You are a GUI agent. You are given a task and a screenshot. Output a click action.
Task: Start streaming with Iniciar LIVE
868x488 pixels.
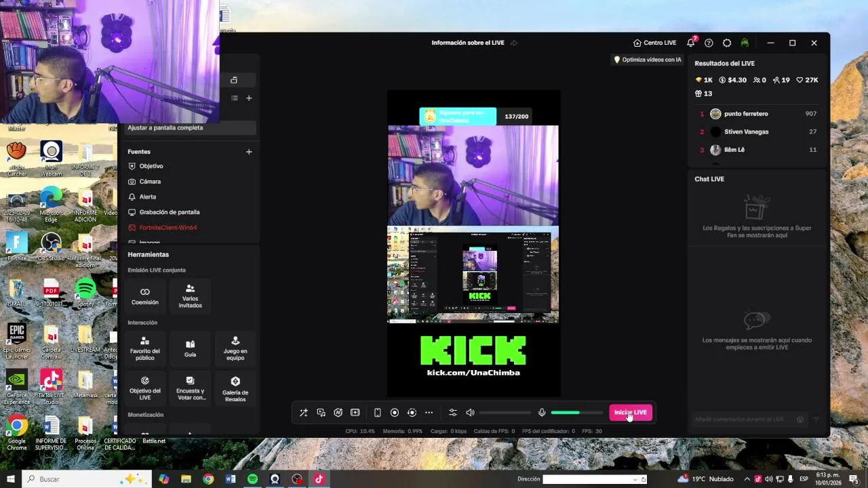(631, 413)
